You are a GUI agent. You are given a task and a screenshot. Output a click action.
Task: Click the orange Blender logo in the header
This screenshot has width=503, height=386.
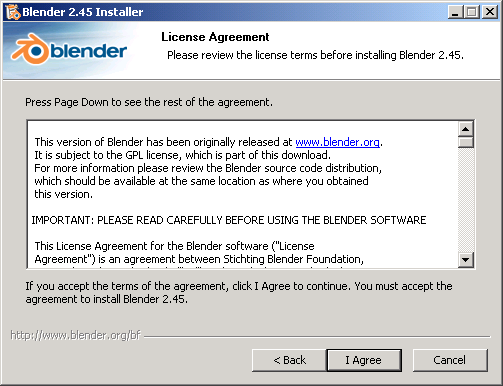pos(69,49)
